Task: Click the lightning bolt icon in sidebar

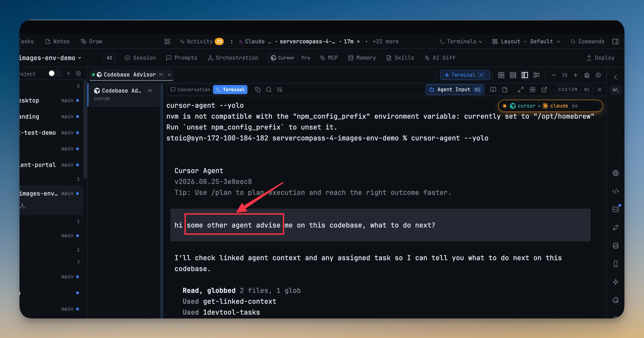Action: click(615, 282)
